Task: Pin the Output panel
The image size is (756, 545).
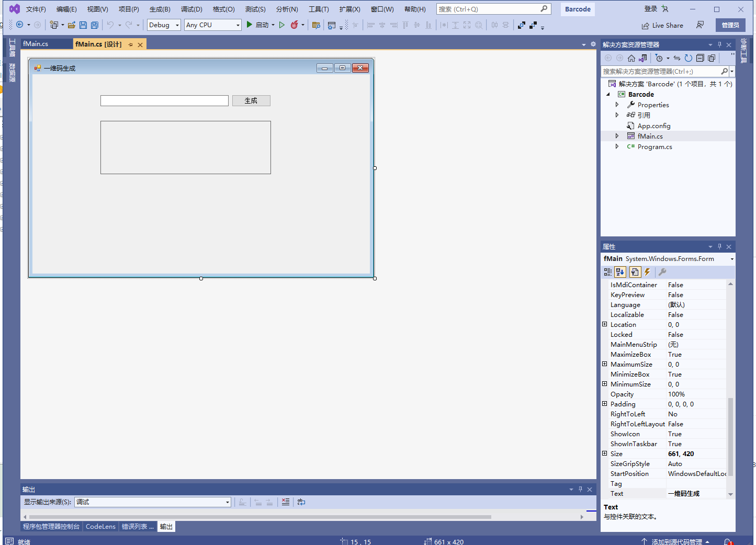Action: pos(580,490)
